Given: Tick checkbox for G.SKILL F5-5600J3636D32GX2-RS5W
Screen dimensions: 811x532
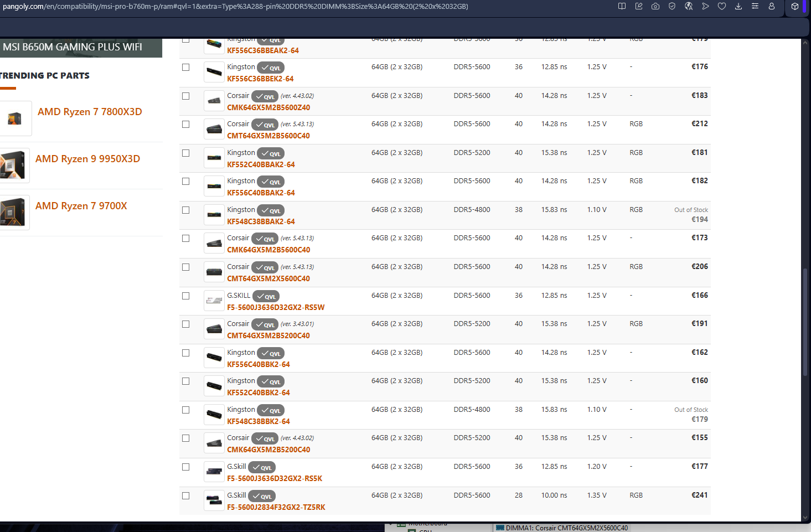Looking at the screenshot, I should click(x=186, y=296).
